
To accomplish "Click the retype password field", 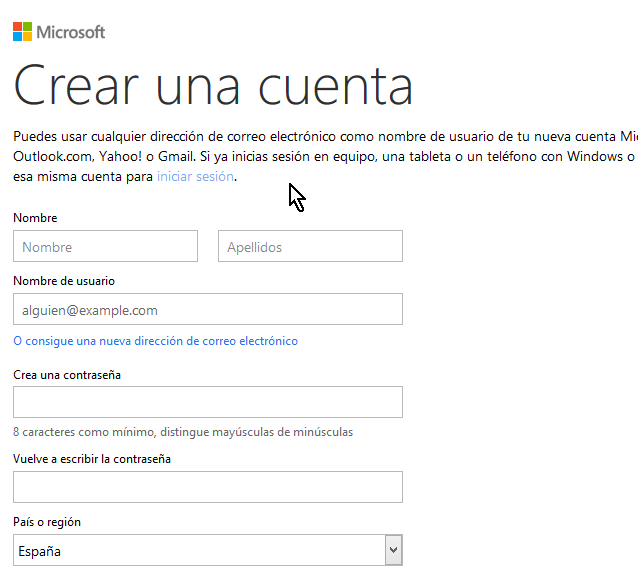I will (x=208, y=487).
